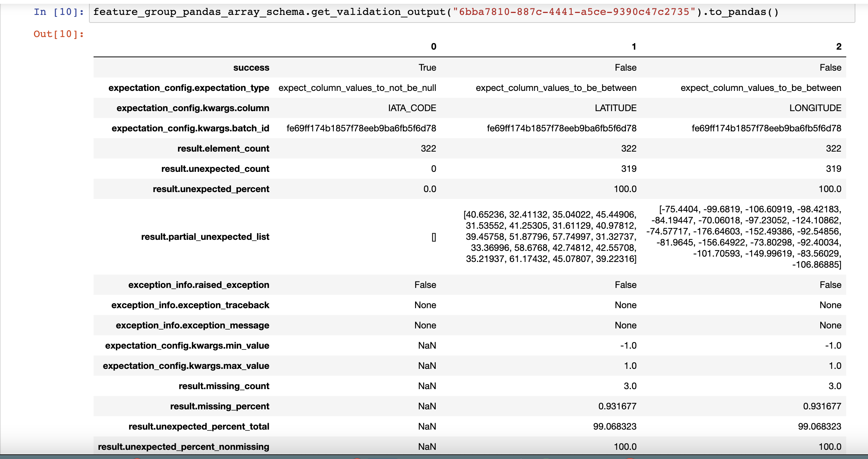The width and height of the screenshot is (868, 459).
Task: Click the result.partial_unexpected_list row label
Action: coord(205,237)
